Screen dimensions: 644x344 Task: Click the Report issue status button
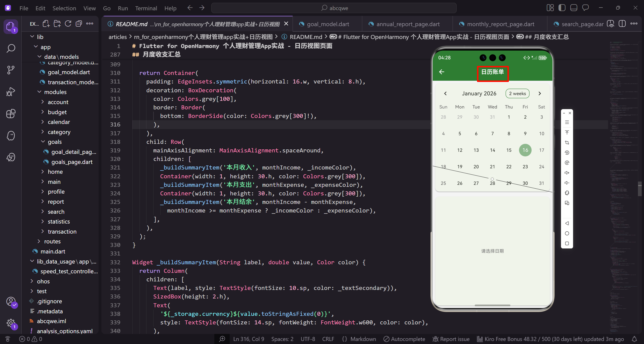(451, 339)
